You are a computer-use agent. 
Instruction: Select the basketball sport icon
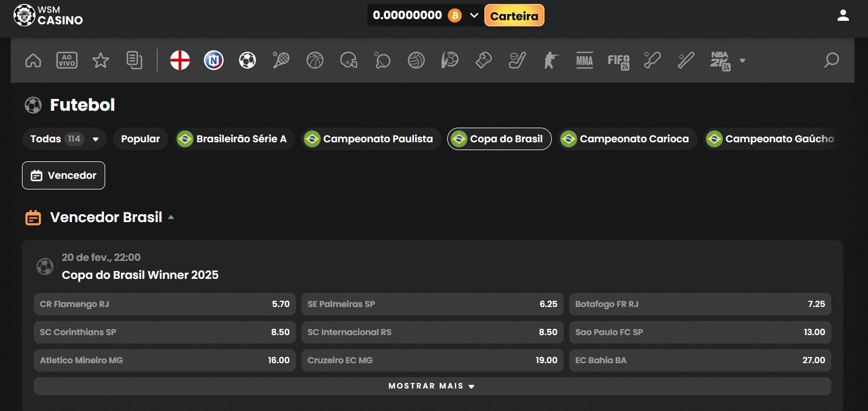(315, 60)
